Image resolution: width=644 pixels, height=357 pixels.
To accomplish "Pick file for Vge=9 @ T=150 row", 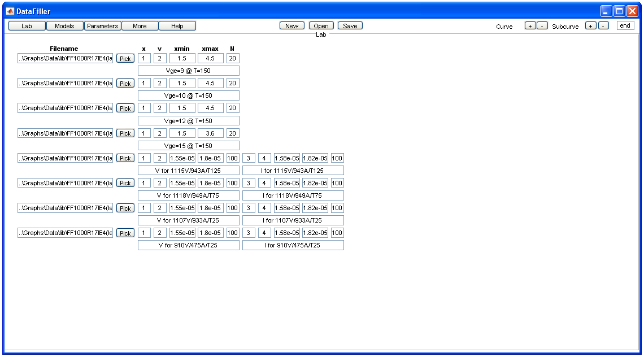I will (x=125, y=59).
